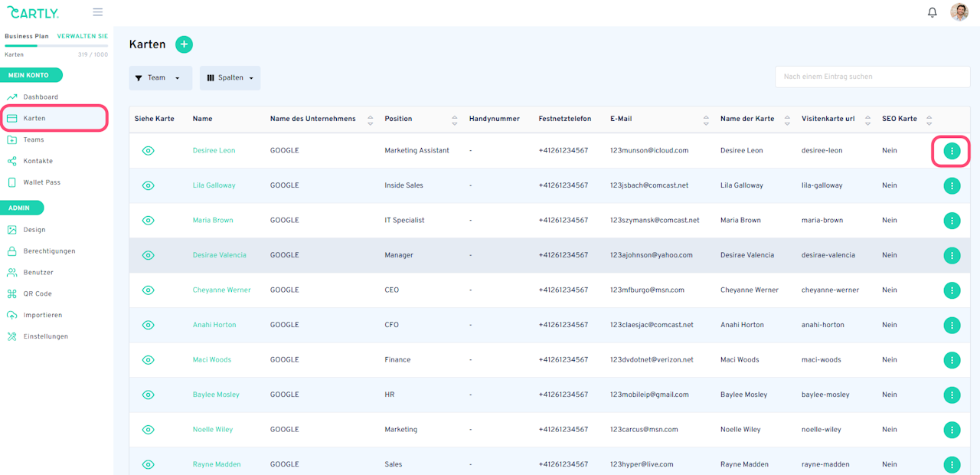Viewport: 980px width, 475px height.
Task: Expand the Spalten columns dropdown
Action: [x=230, y=78]
